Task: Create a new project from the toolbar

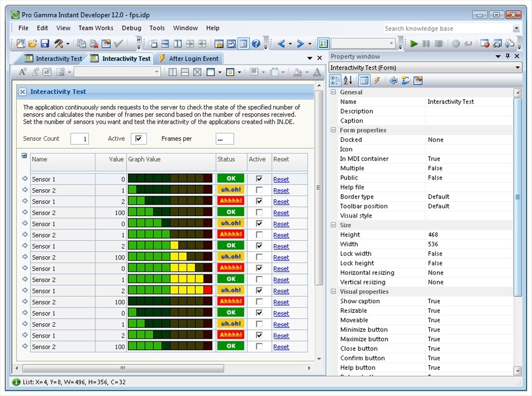Action: [x=20, y=44]
